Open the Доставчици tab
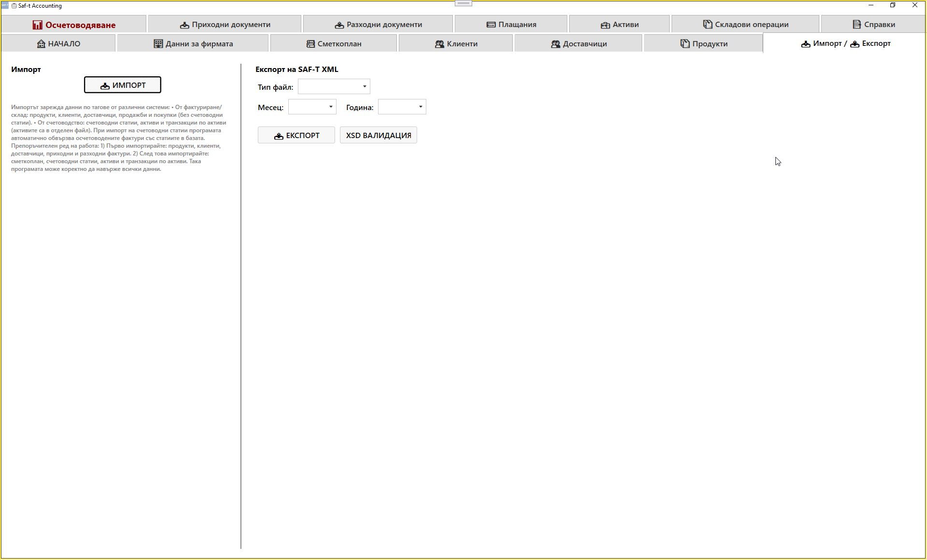Screen dimensions: 927x560 tap(578, 43)
